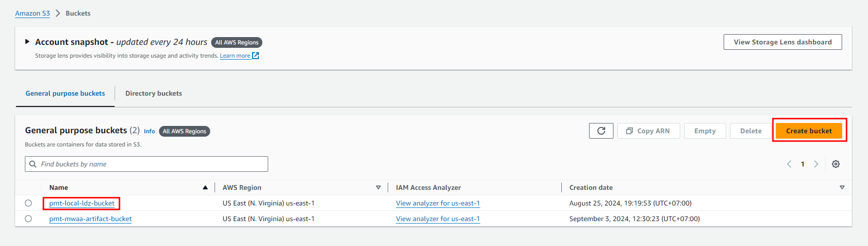This screenshot has height=246, width=868.
Task: Open View Storage Lens dashboard
Action: click(783, 42)
